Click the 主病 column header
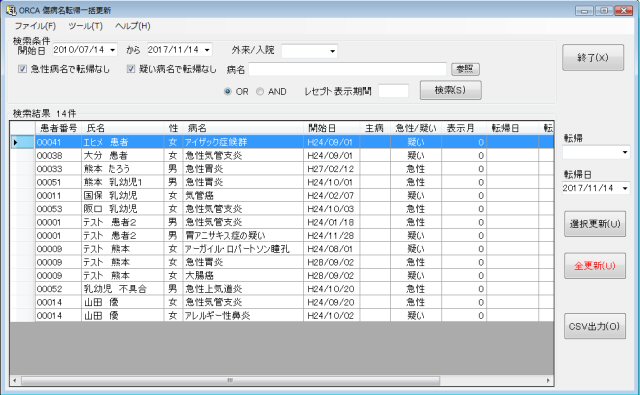This screenshot has width=640, height=395. point(374,128)
